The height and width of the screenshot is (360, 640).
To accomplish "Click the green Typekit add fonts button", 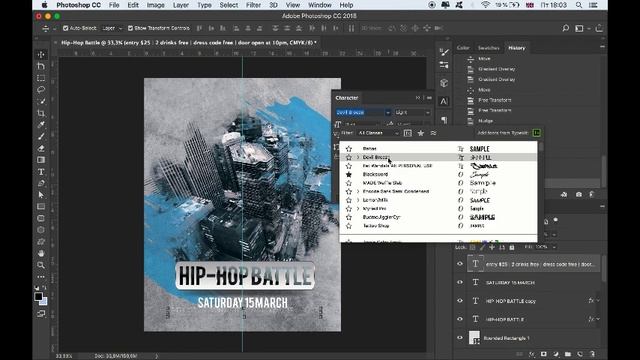I will pyautogui.click(x=536, y=133).
